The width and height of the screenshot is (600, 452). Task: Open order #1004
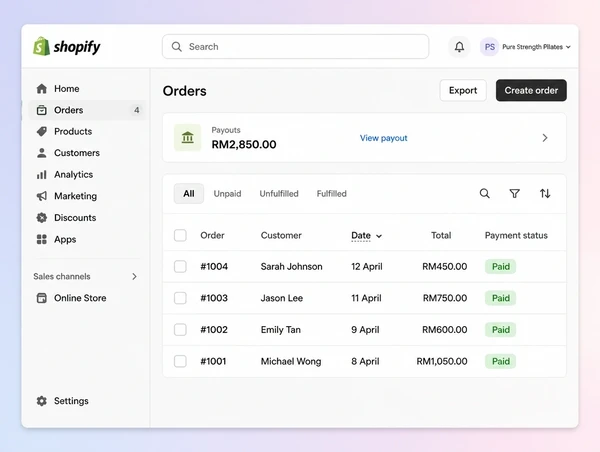pos(214,266)
